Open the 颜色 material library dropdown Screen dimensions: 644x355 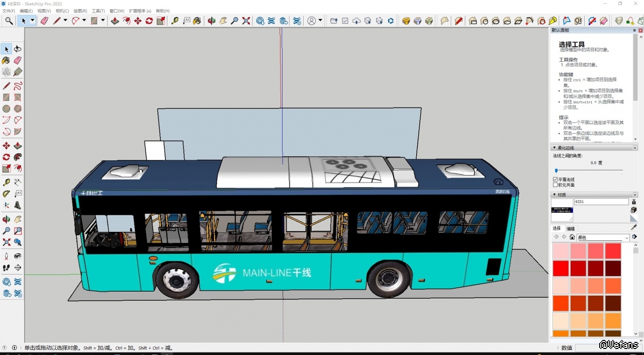pyautogui.click(x=603, y=237)
